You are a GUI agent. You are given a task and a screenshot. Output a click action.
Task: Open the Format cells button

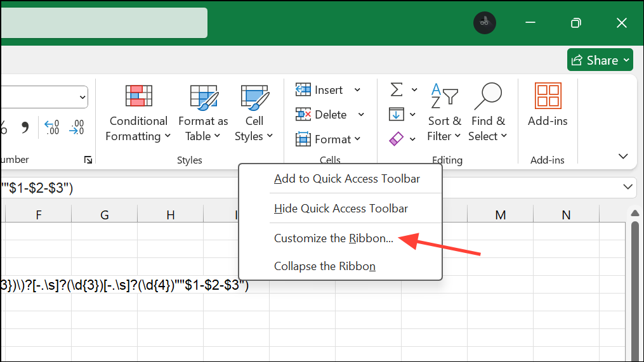[327, 139]
